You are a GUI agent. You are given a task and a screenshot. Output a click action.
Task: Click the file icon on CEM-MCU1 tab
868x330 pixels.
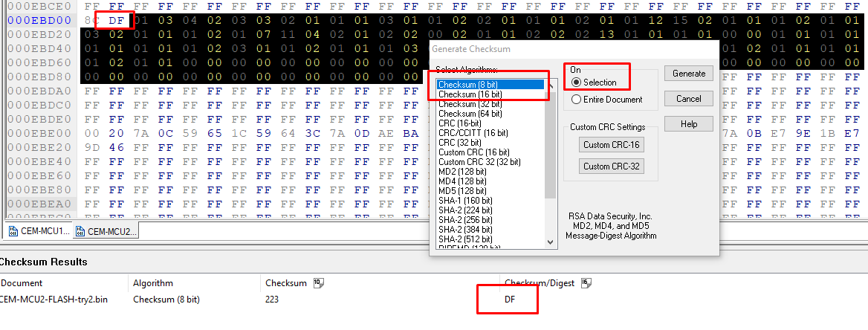pyautogui.click(x=13, y=231)
